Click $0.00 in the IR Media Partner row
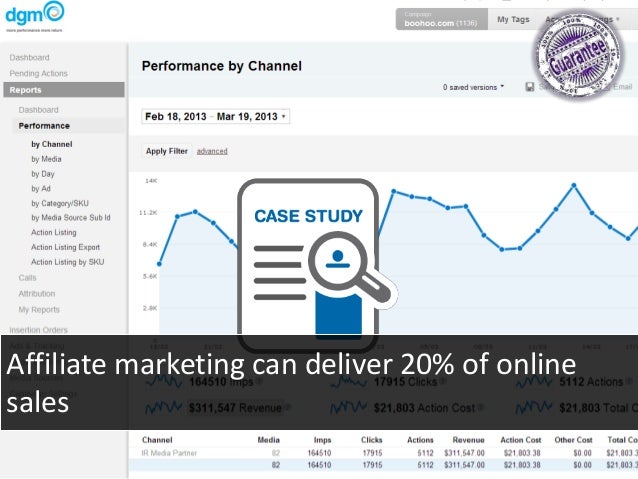638x479 pixels. coord(582,453)
